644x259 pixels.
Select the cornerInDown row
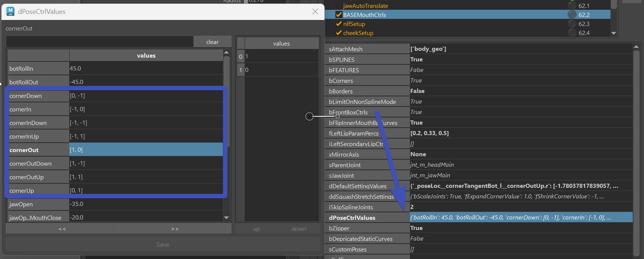coord(115,123)
